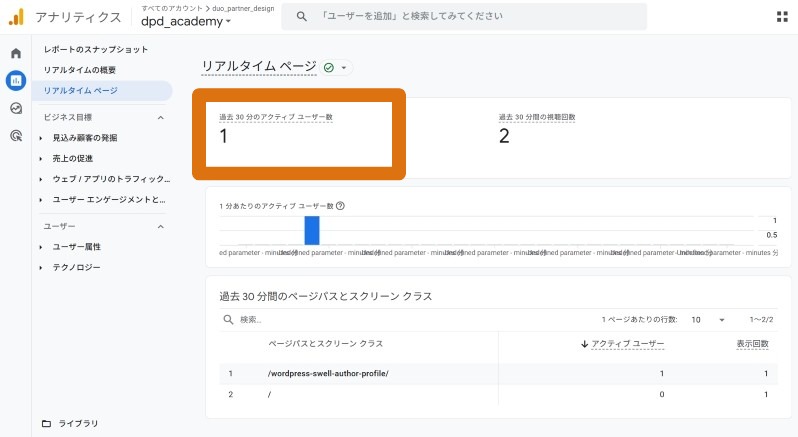Viewport: 798px width, 437px height.
Task: Open the Explore icon in left rail
Action: [16, 108]
